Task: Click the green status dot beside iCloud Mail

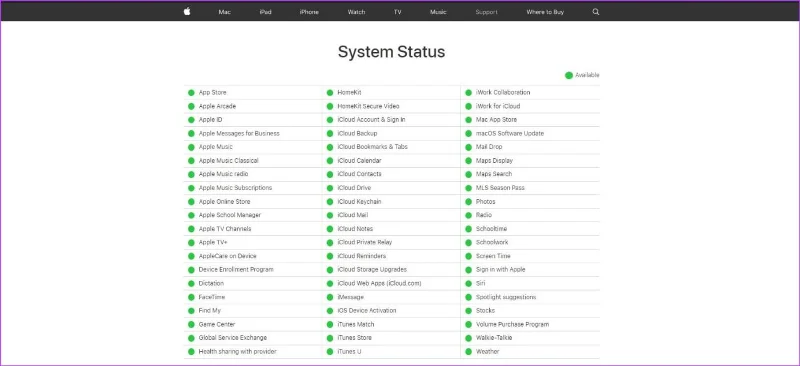Action: 330,215
